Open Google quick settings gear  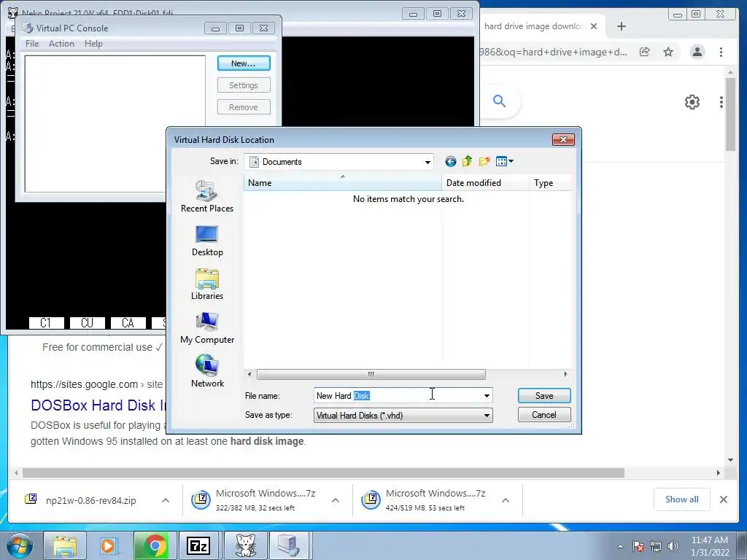(x=692, y=102)
